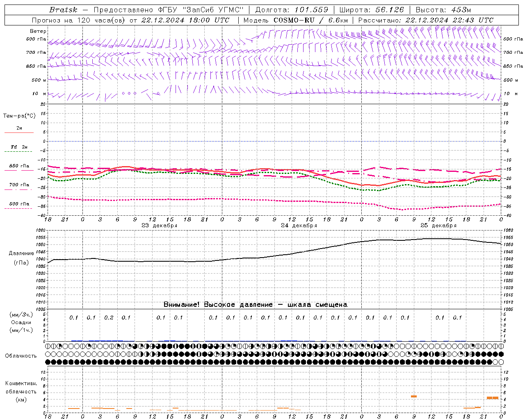Image resolution: width=525 pixels, height=420 pixels.
Task: Click the 24 декабря date label
Action: (299, 226)
